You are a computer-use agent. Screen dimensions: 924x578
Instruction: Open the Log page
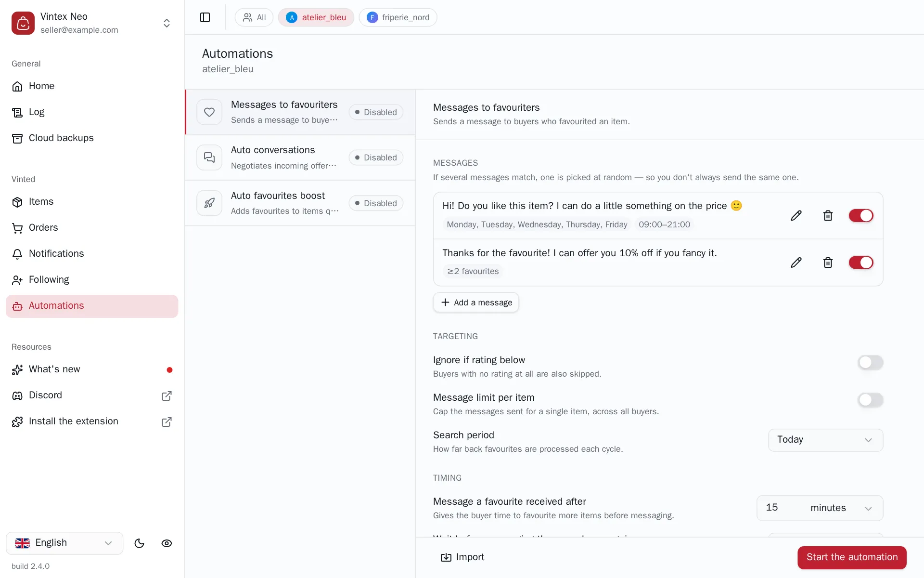92,112
